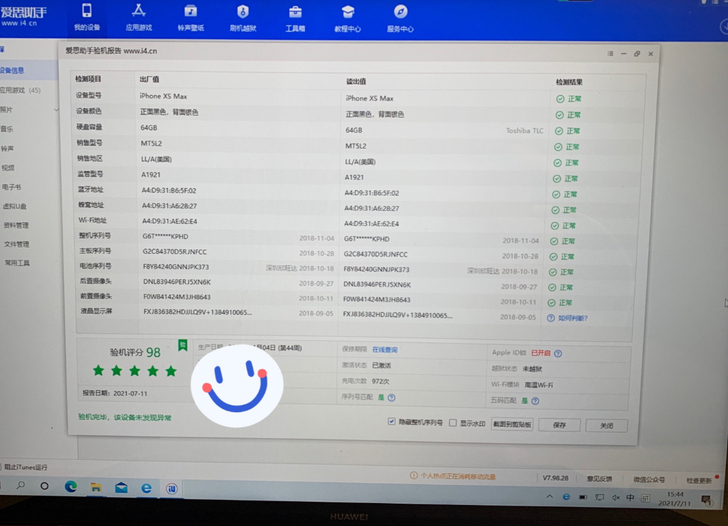Click the question icon beside 如何判断?

(x=551, y=318)
